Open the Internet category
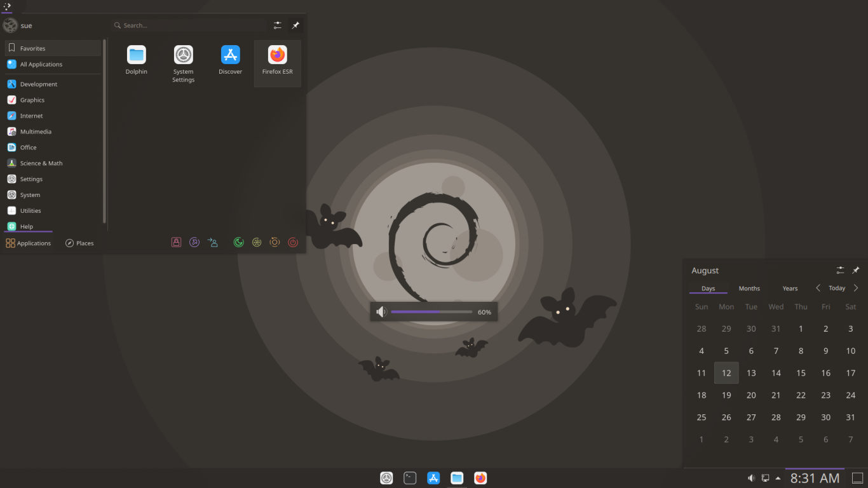868x488 pixels. (53, 116)
